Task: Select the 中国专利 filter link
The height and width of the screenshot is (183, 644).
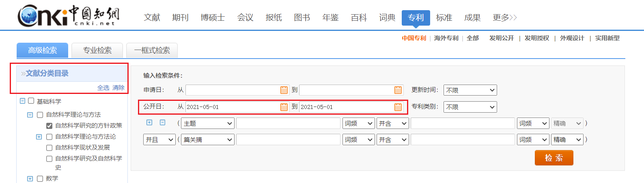Action: point(414,38)
